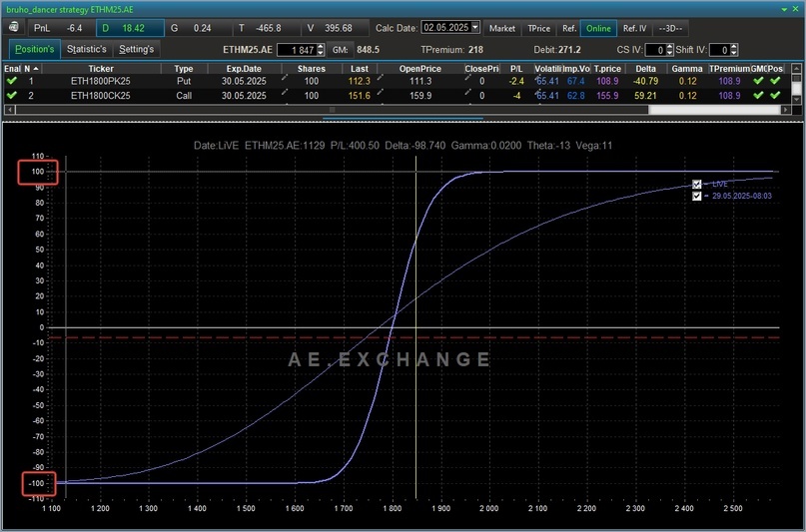Toggle Pos checkmark in the ETH1800PK25 row

pyautogui.click(x=775, y=81)
